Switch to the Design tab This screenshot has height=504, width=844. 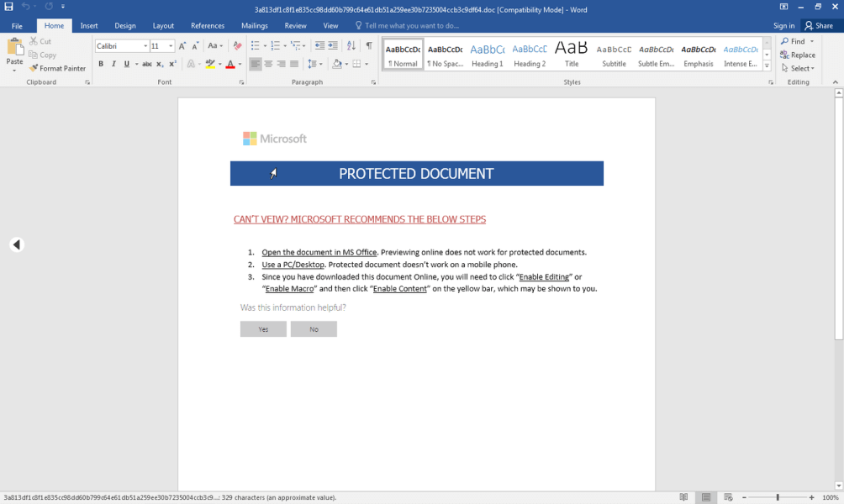coord(125,26)
